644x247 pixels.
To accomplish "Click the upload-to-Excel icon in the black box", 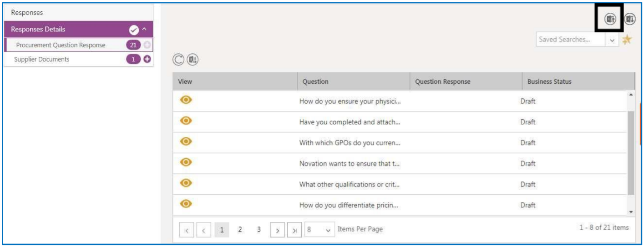I will pos(609,19).
